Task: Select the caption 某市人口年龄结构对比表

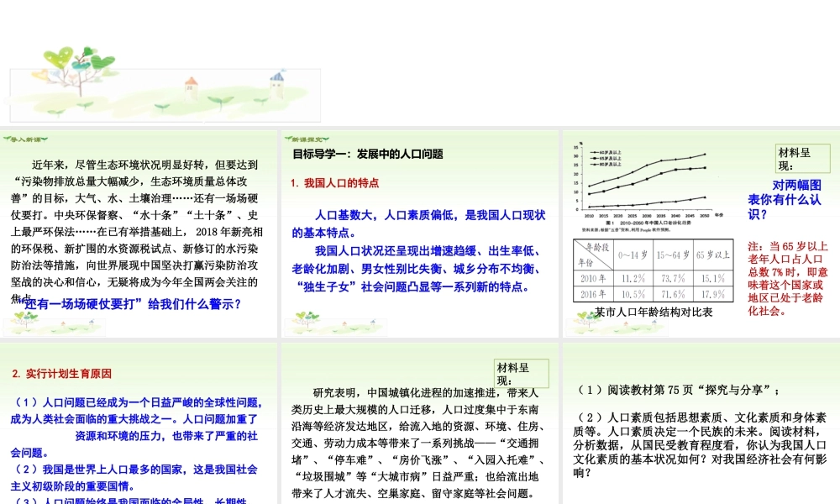Action: (x=654, y=312)
